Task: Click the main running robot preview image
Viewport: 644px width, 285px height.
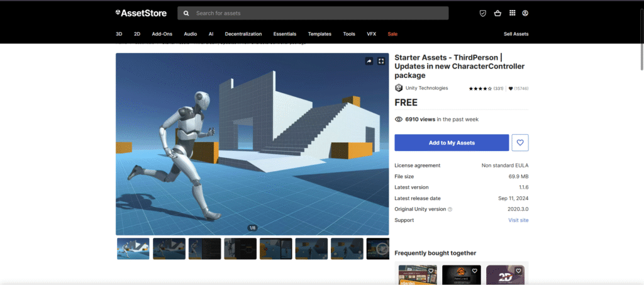Action: 252,143
